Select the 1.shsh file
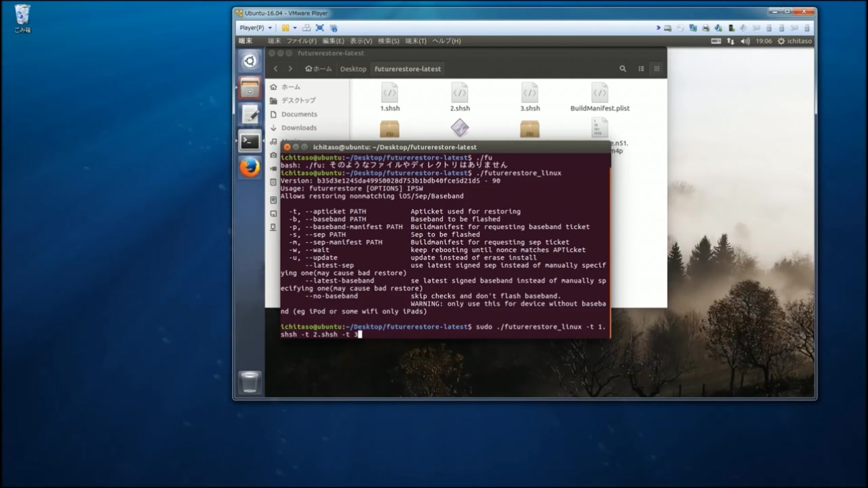Viewport: 868px width, 488px height. (390, 97)
